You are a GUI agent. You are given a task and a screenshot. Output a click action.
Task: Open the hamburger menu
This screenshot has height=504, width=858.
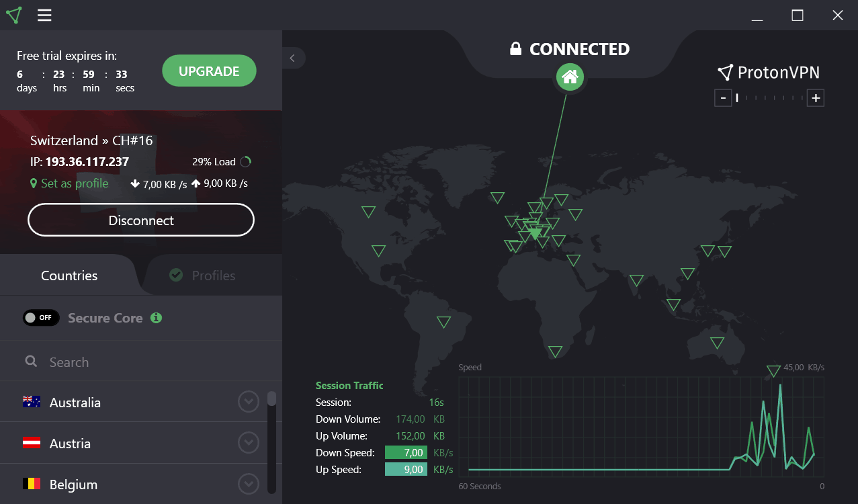tap(44, 15)
